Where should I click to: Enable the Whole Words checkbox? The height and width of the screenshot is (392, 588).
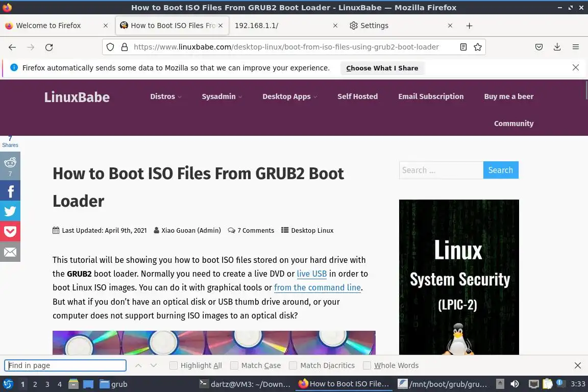367,365
